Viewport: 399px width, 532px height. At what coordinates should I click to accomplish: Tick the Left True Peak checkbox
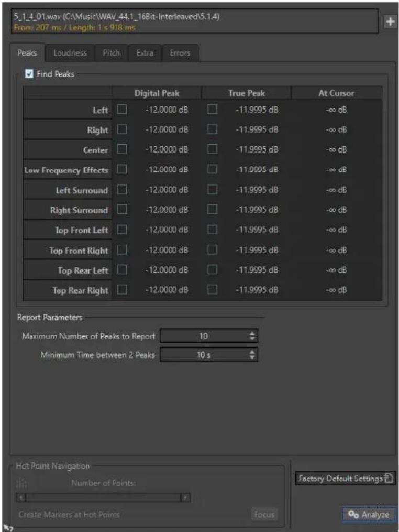point(212,109)
